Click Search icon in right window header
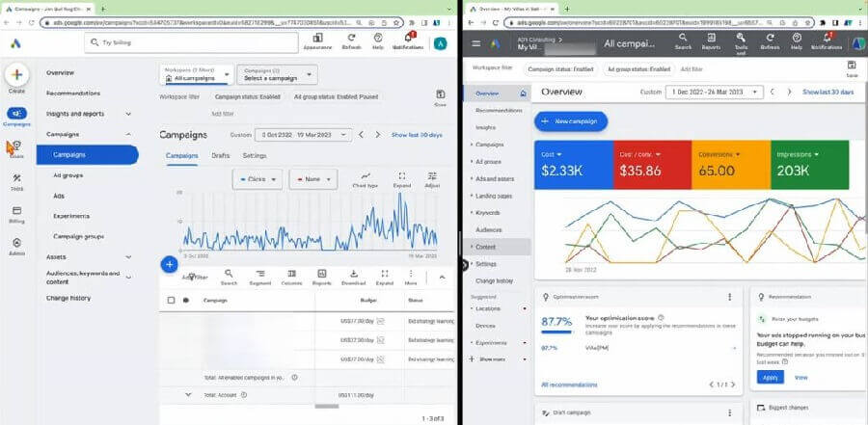Image resolution: width=868 pixels, height=425 pixels. pos(683,38)
